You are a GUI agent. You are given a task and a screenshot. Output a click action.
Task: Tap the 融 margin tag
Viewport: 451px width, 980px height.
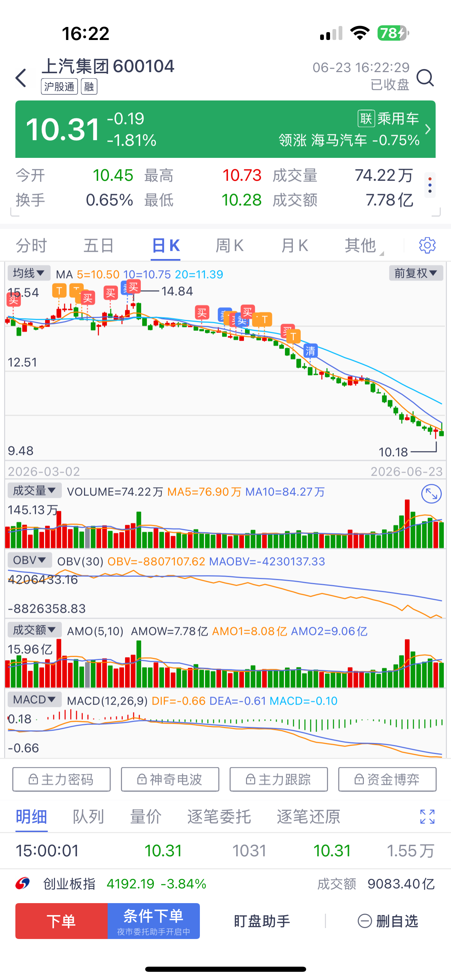pos(89,87)
